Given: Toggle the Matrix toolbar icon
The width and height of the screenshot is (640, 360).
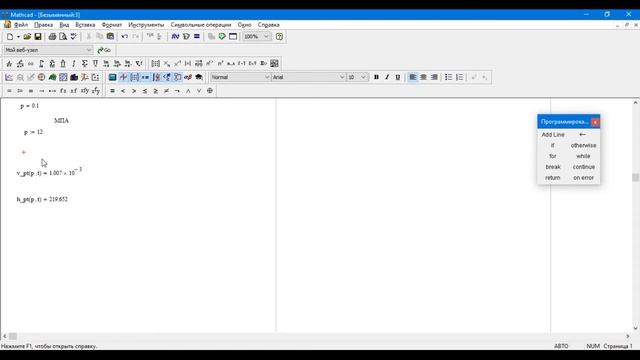Looking at the screenshot, I should coord(134,77).
